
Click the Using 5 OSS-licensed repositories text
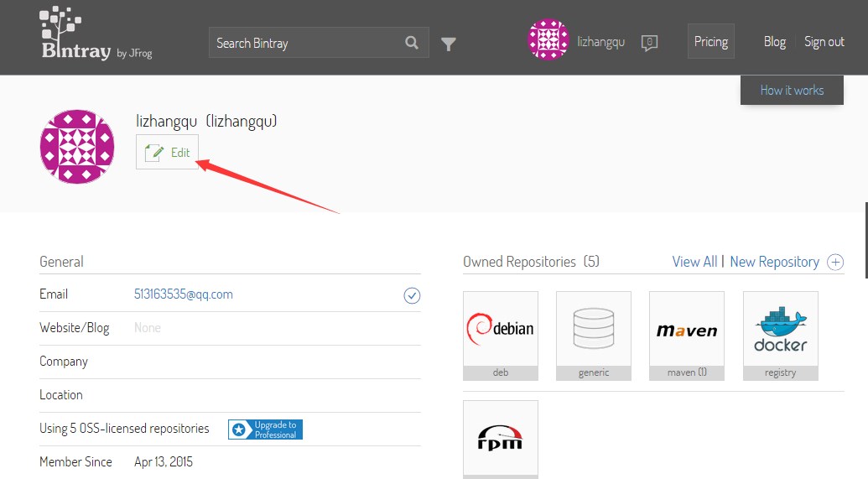point(124,429)
